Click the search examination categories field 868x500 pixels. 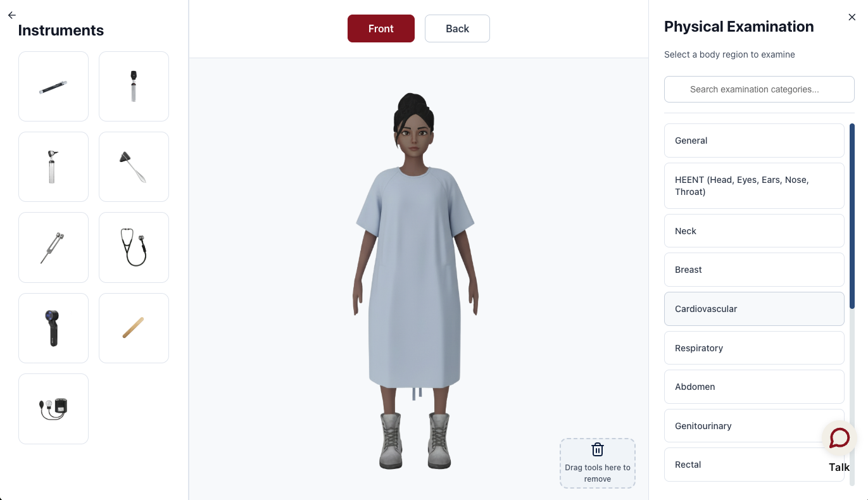pos(759,89)
